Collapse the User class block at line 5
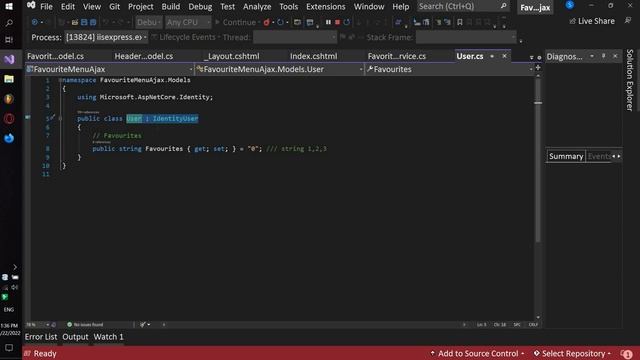The image size is (640, 360). click(60, 118)
